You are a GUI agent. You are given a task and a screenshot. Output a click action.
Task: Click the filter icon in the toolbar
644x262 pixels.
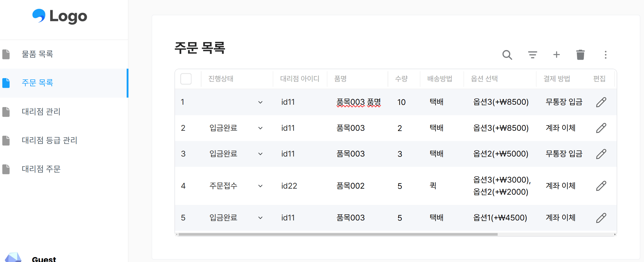point(532,55)
